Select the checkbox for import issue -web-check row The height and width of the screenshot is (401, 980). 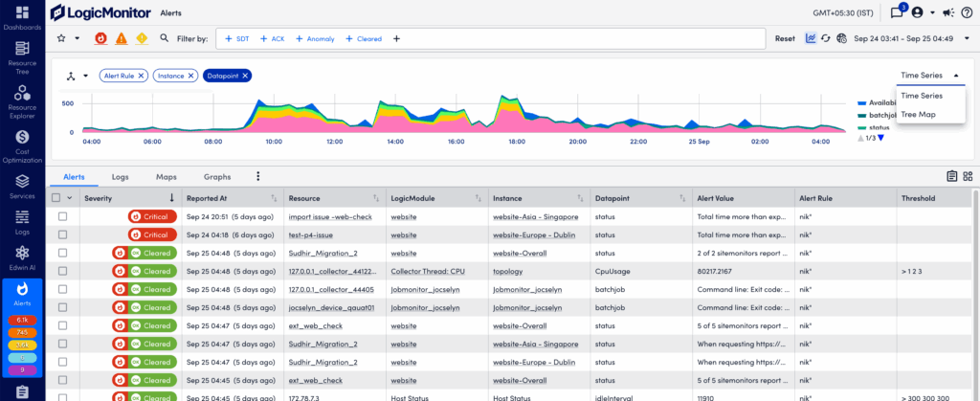coord(63,217)
